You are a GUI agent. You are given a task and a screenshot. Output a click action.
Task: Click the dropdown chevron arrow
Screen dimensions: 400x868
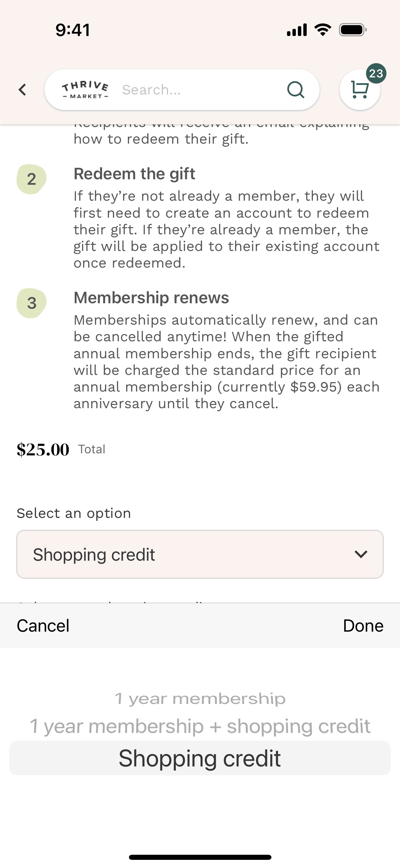point(361,554)
